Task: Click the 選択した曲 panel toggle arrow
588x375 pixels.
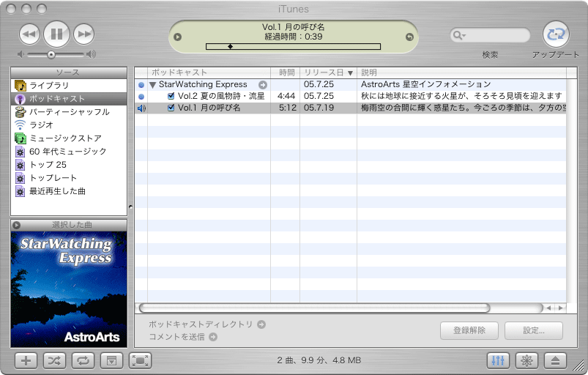Action: click(16, 226)
